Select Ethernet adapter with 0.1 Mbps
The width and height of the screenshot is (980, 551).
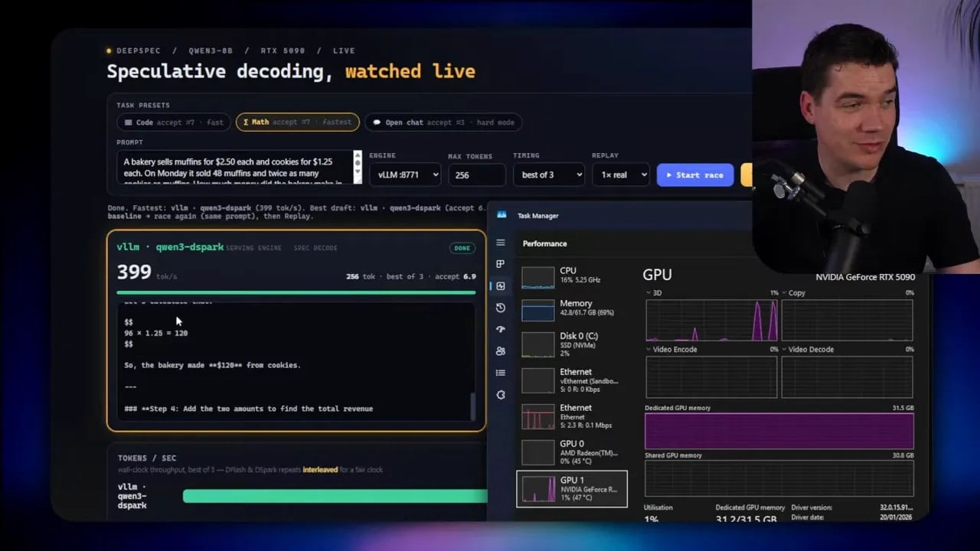[x=572, y=416]
